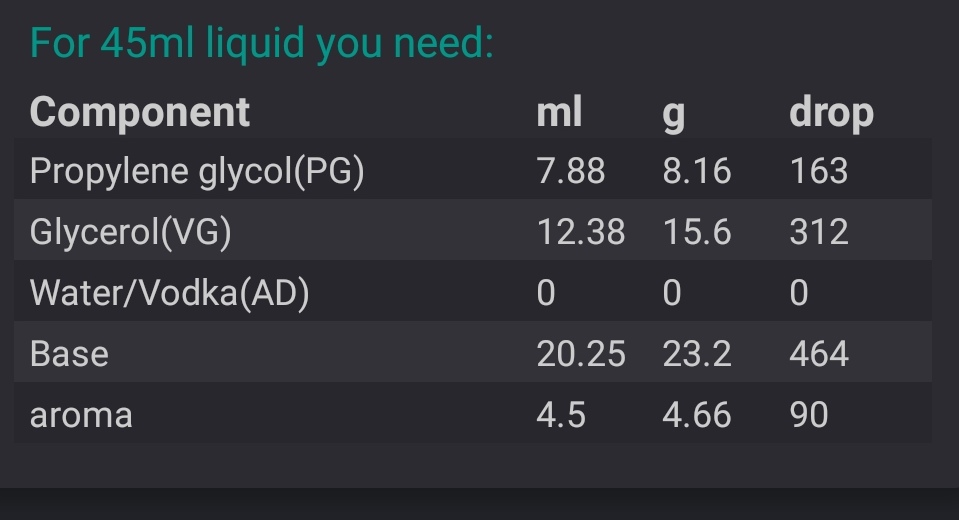Click the Component column header
This screenshot has width=959, height=520.
pos(139,113)
